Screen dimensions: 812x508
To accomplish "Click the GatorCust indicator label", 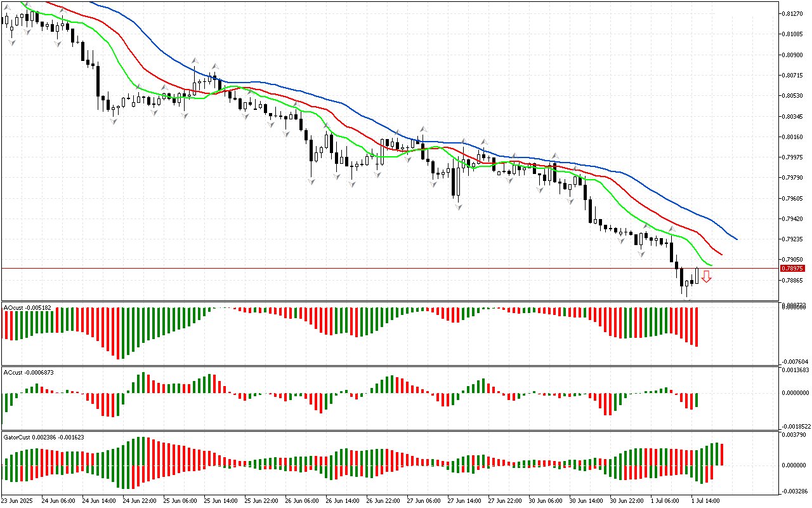I will (x=43, y=437).
